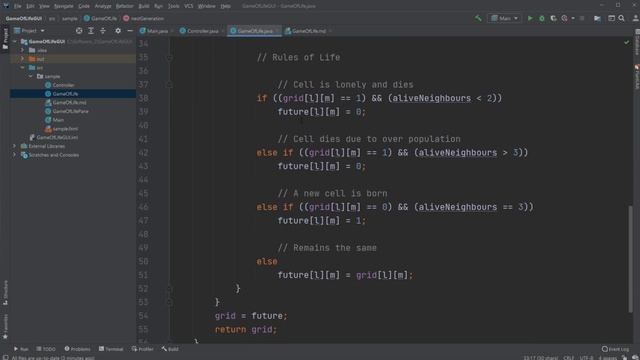Click the fold end marker at line 52
Image resolution: width=640 pixels, height=360 pixels.
coord(169,289)
